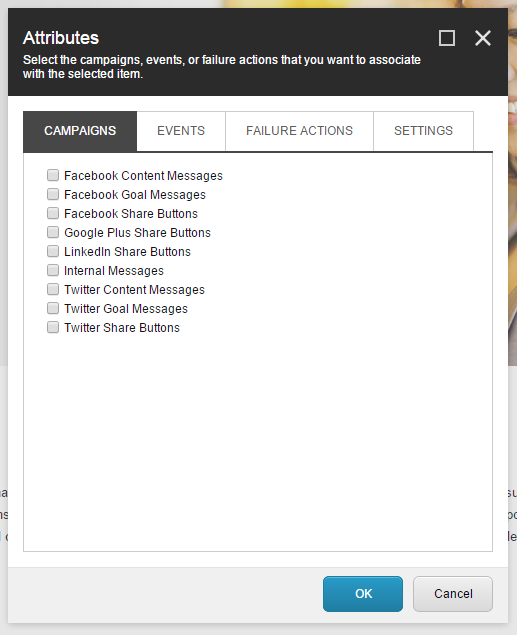Select the Campaigns tab
The height and width of the screenshot is (635, 517).
(80, 131)
